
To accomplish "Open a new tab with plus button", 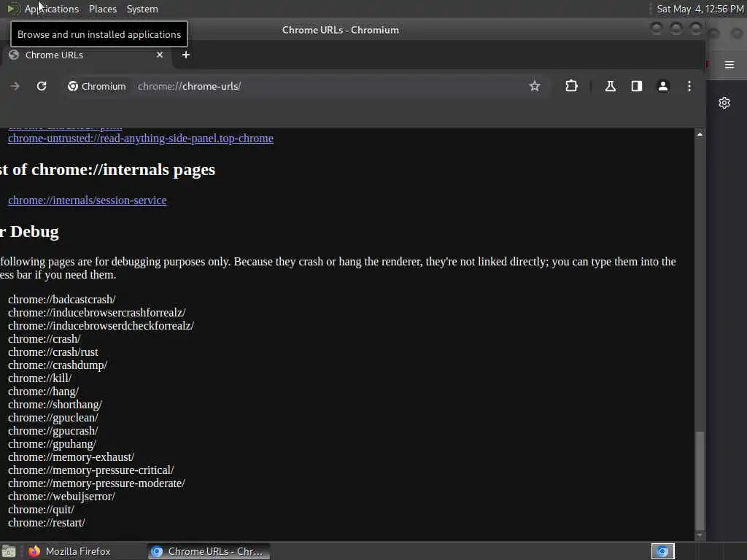I will point(186,55).
